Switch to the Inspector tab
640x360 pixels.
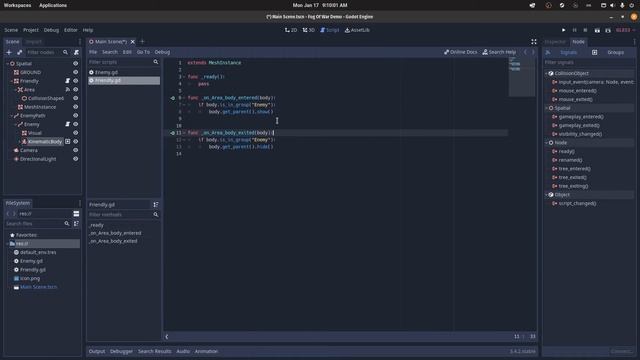[x=555, y=42]
